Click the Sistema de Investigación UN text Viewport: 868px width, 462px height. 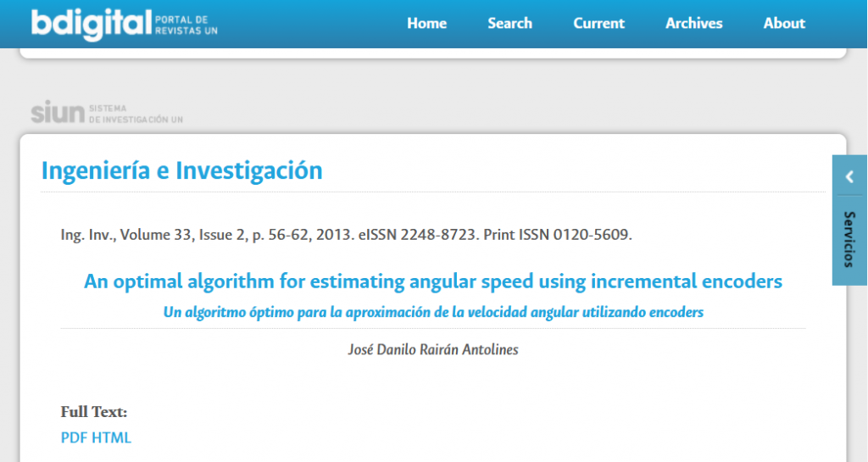pos(136,114)
